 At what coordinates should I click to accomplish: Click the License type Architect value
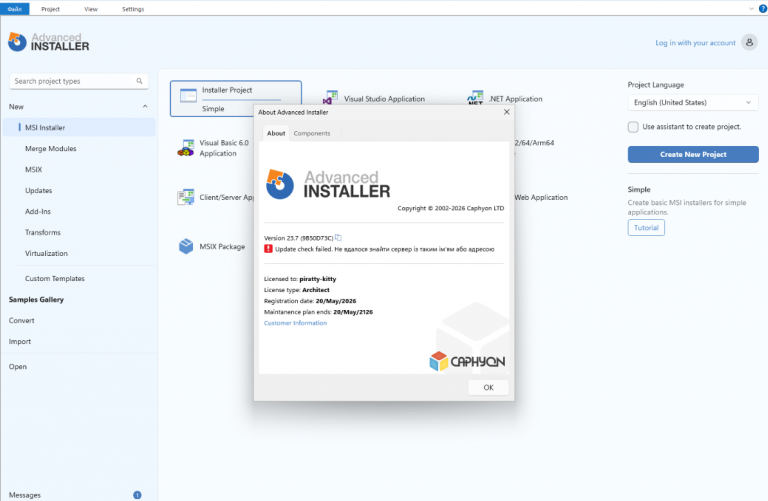click(316, 290)
